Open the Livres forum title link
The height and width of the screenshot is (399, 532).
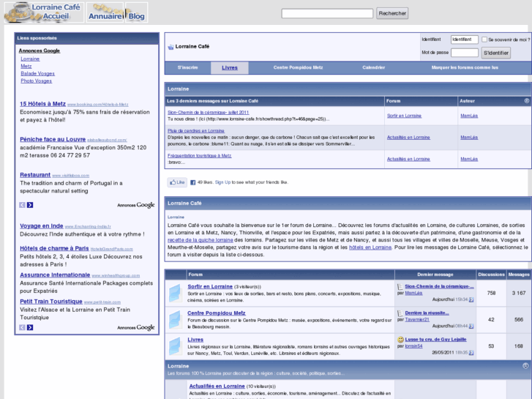[195, 340]
